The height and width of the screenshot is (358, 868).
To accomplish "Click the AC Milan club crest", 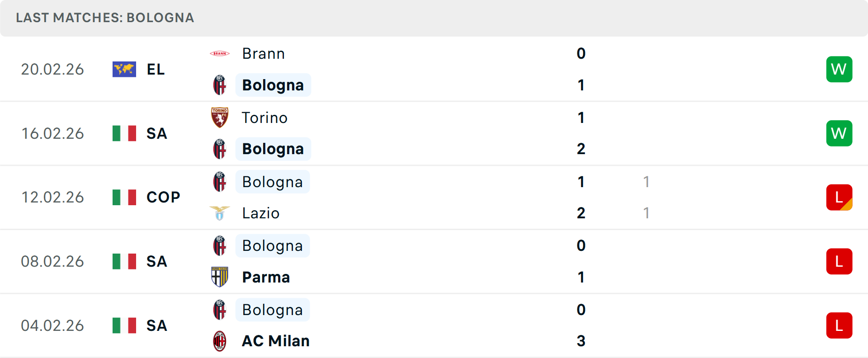I will [x=220, y=341].
